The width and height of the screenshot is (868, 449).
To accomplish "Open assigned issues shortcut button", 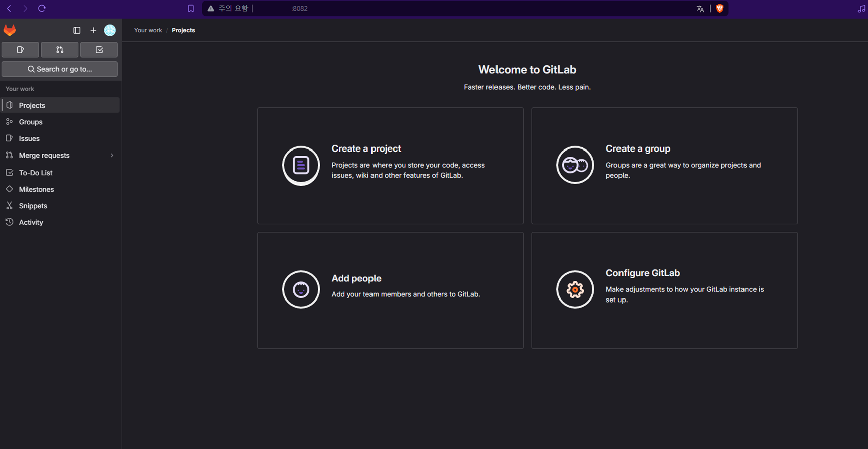I will 20,50.
